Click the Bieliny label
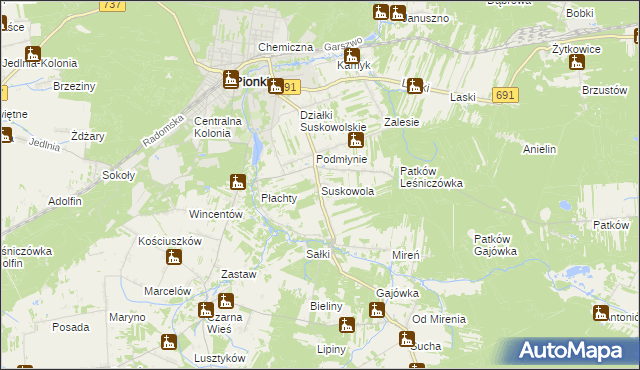This screenshot has width=640, height=370. coord(326,306)
